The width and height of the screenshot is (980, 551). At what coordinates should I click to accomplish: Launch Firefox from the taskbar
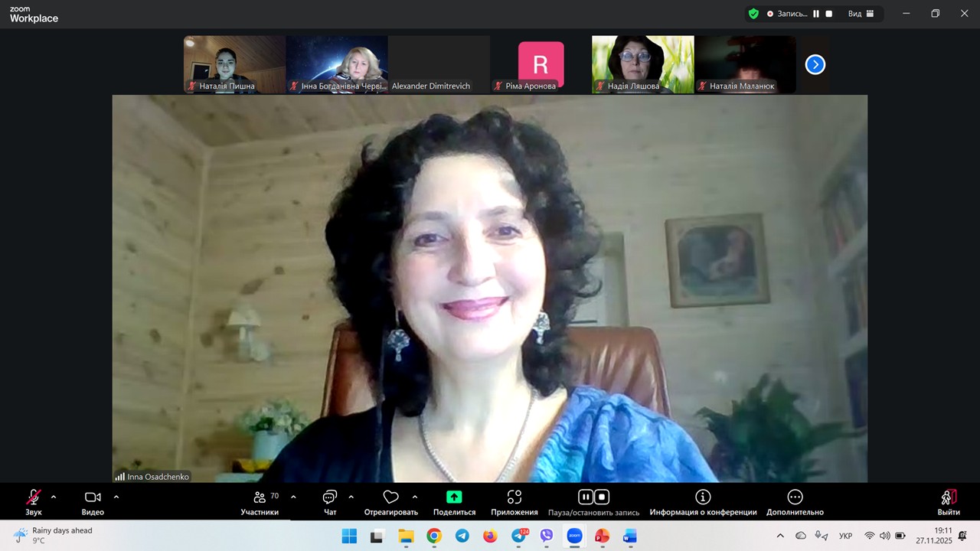pos(490,536)
